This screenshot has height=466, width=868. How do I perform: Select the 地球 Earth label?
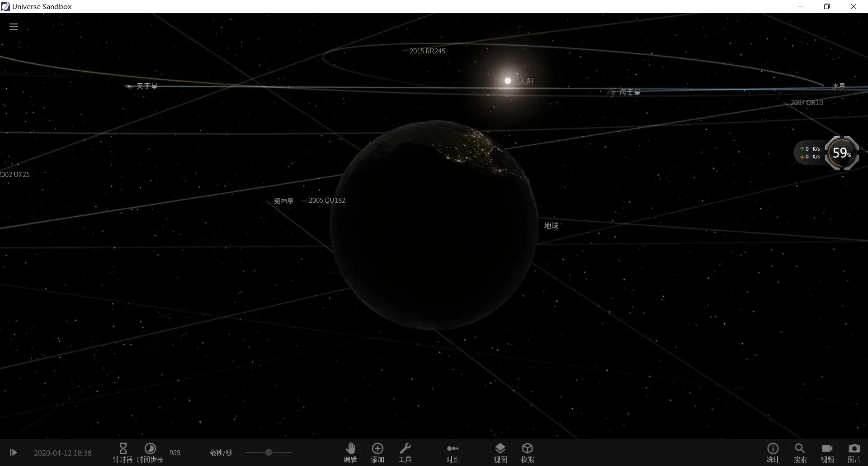point(551,226)
